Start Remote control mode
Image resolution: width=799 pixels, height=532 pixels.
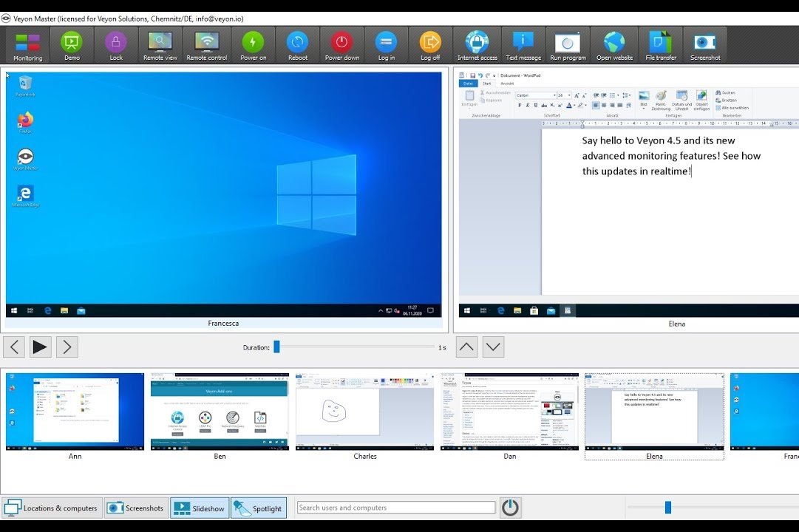(206, 45)
